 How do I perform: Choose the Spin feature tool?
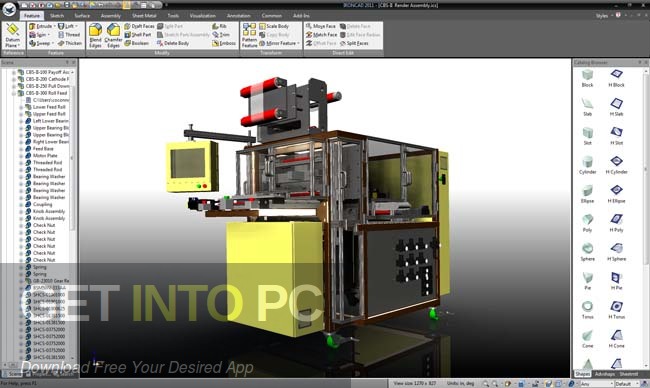[38, 35]
